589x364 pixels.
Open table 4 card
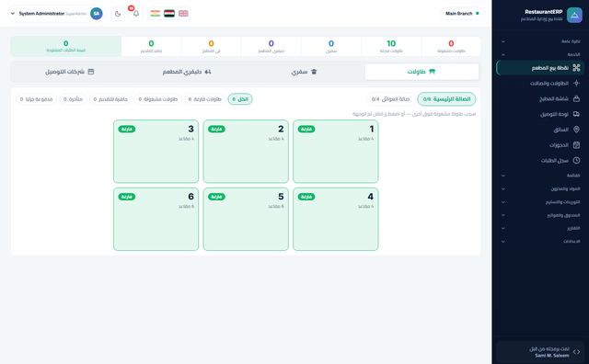[x=335, y=219]
